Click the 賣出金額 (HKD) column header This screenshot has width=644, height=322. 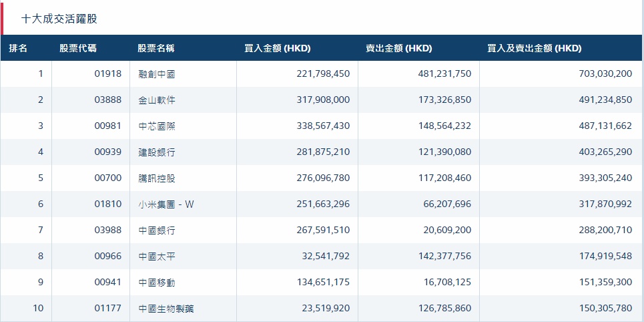coord(398,49)
